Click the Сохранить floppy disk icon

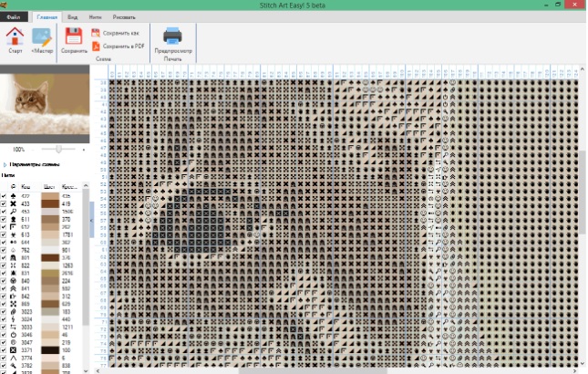(74, 37)
